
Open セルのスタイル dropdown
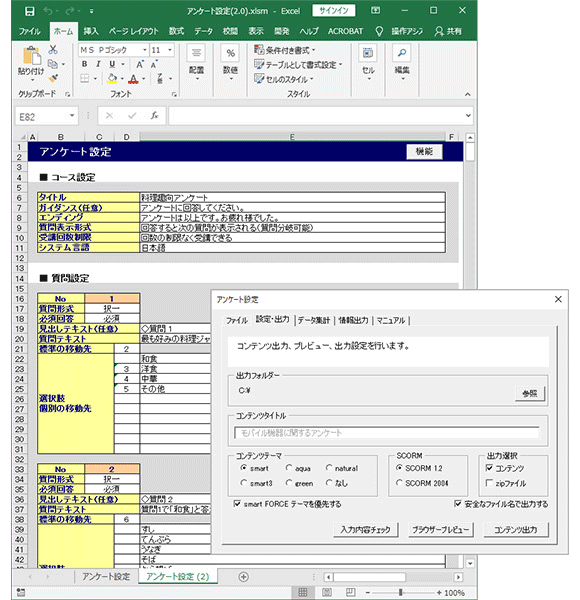tap(284, 79)
